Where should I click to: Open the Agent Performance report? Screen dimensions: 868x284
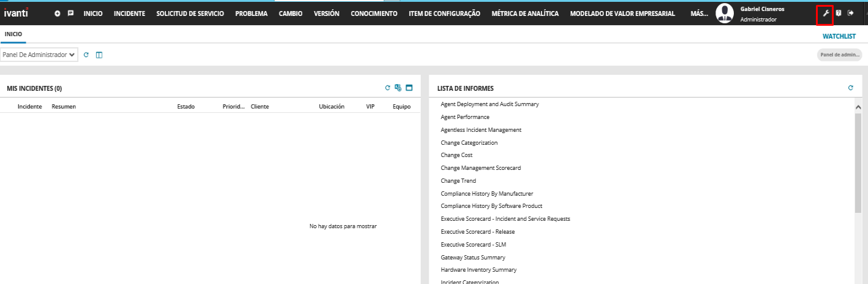click(465, 117)
